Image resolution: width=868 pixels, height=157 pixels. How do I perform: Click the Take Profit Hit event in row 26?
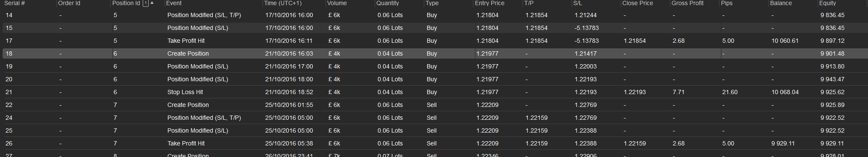[x=186, y=143]
